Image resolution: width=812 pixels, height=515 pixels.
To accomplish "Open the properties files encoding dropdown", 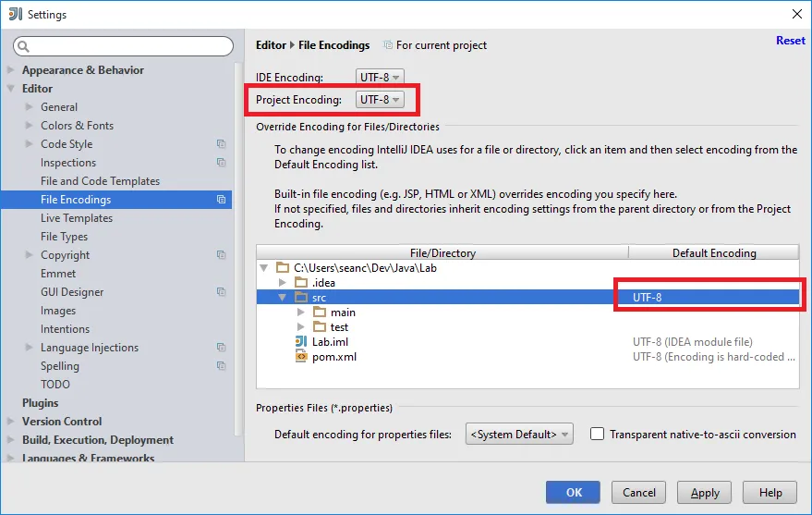I will (x=519, y=435).
